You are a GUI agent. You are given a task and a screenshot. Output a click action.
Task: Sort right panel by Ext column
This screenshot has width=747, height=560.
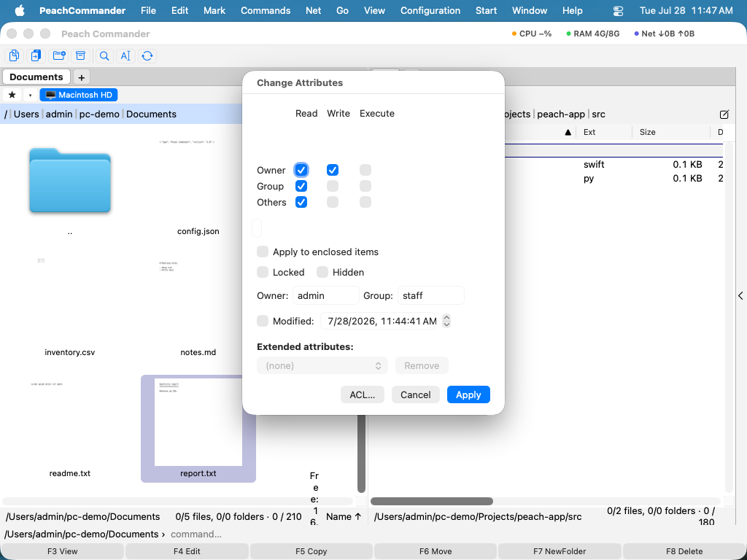click(603, 132)
